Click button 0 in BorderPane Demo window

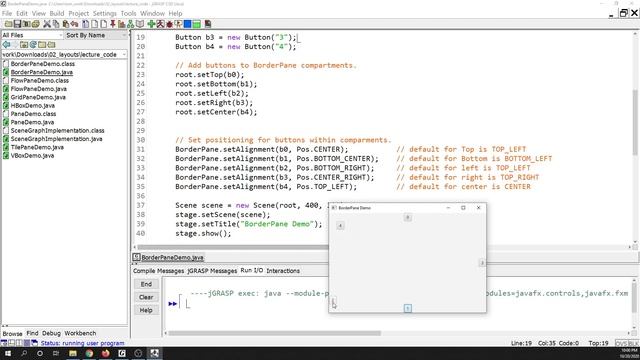pyautogui.click(x=407, y=218)
